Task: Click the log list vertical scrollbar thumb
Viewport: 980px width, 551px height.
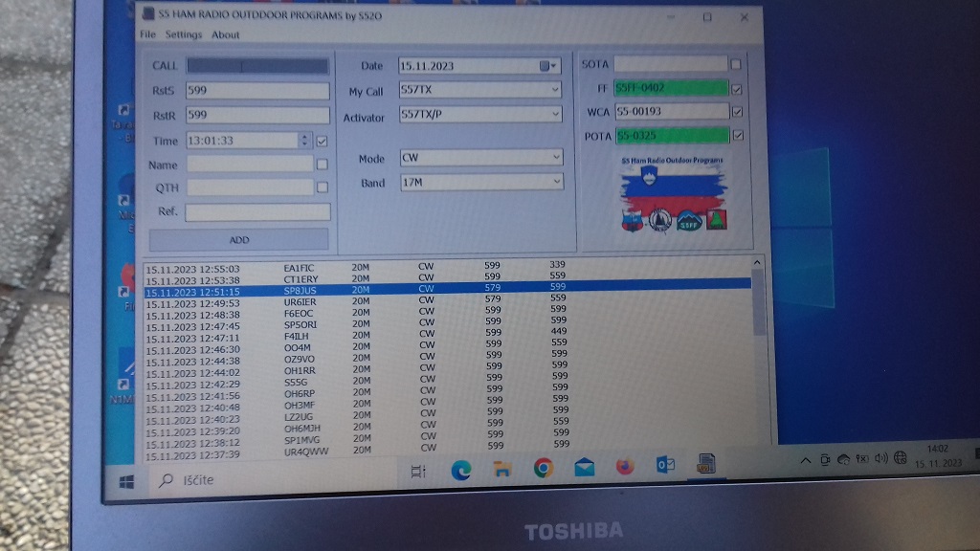Action: click(x=759, y=301)
